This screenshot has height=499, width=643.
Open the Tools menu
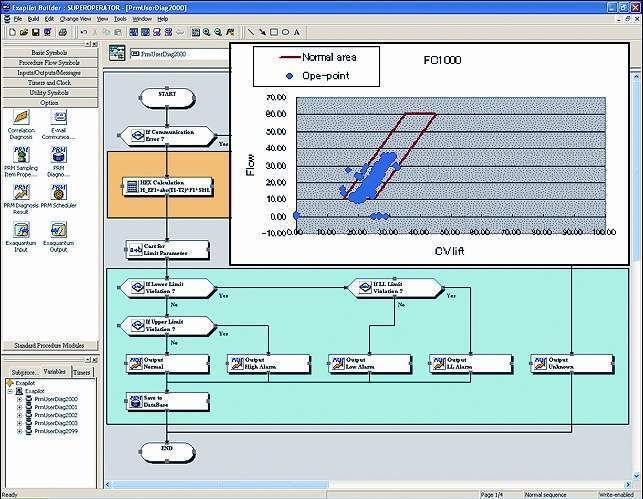pos(120,19)
